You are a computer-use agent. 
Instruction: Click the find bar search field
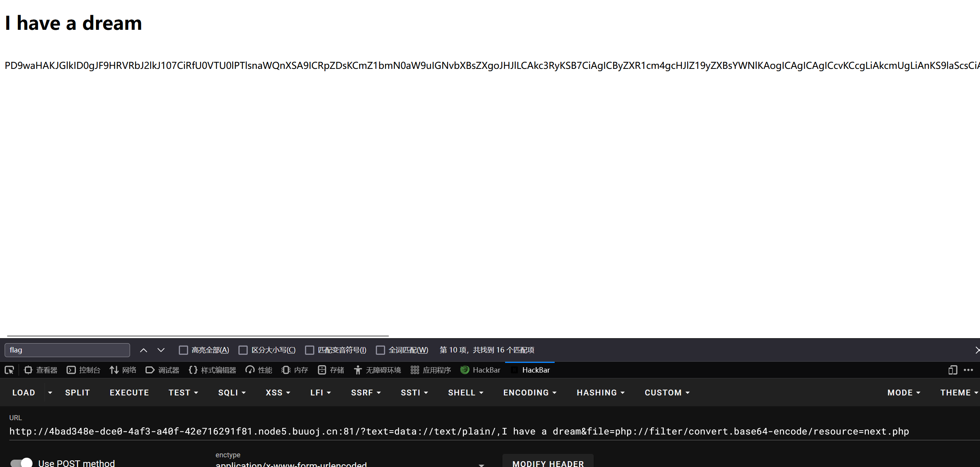click(67, 350)
